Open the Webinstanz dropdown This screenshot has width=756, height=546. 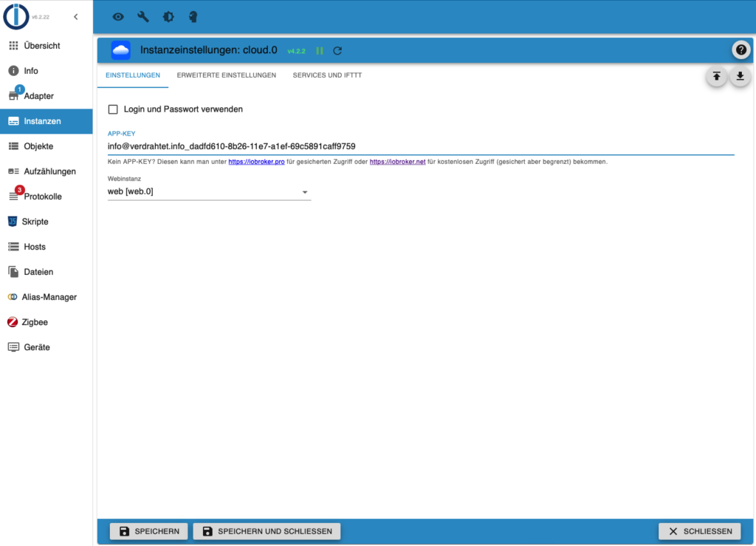pyautogui.click(x=209, y=192)
